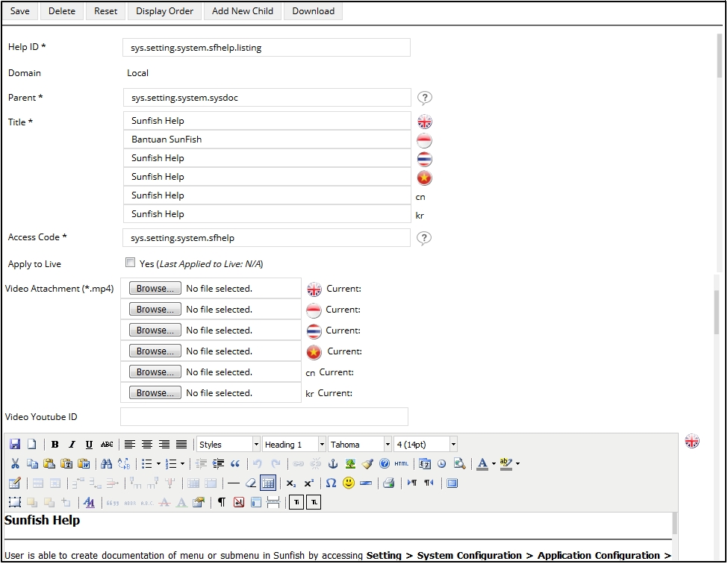Click the print icon in editor toolbar
This screenshot has width=728, height=564.
[x=388, y=483]
